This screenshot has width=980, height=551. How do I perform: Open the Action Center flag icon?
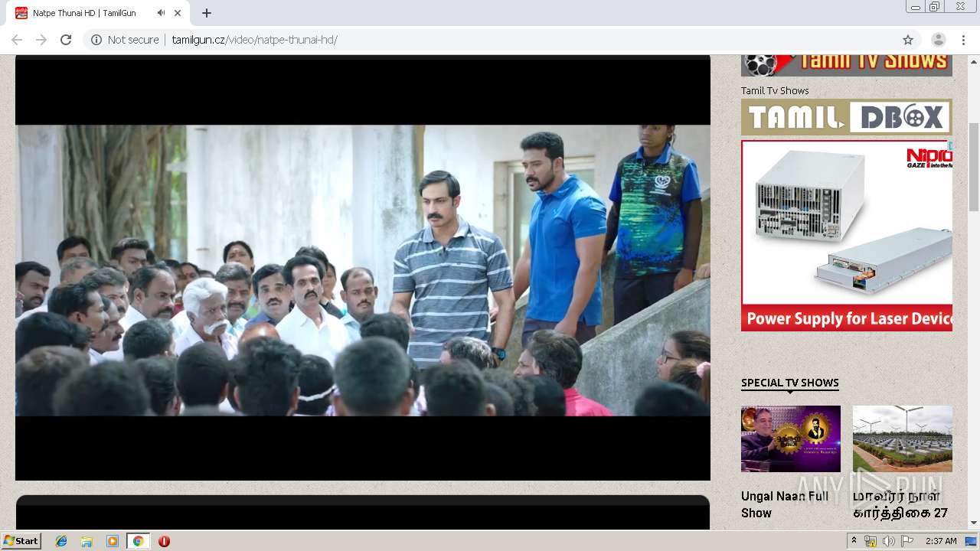[907, 541]
